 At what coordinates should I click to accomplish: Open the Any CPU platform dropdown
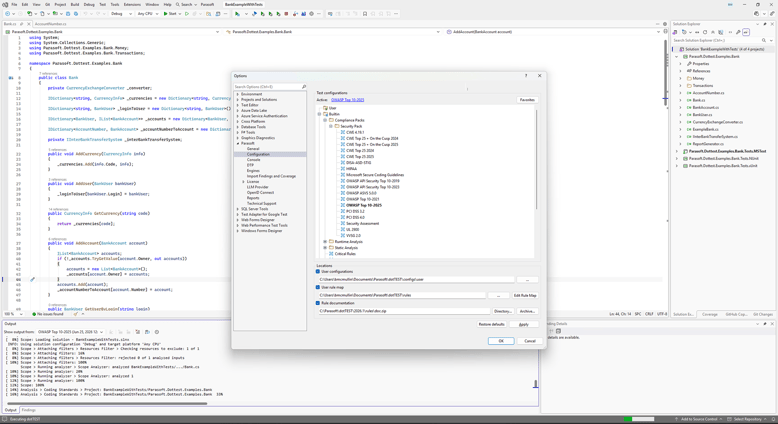pos(147,14)
